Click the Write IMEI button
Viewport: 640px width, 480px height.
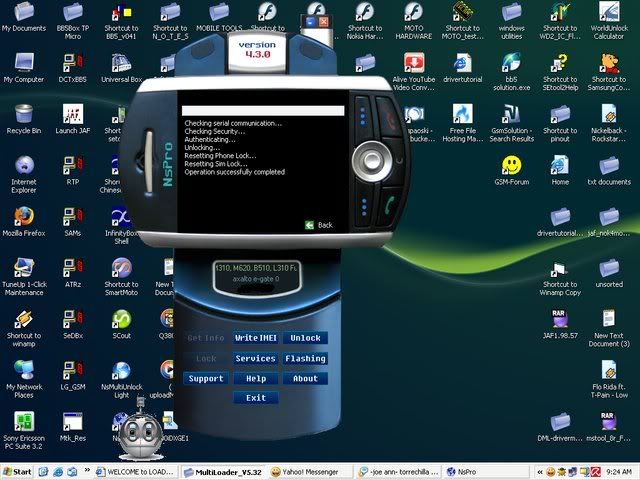(x=256, y=338)
